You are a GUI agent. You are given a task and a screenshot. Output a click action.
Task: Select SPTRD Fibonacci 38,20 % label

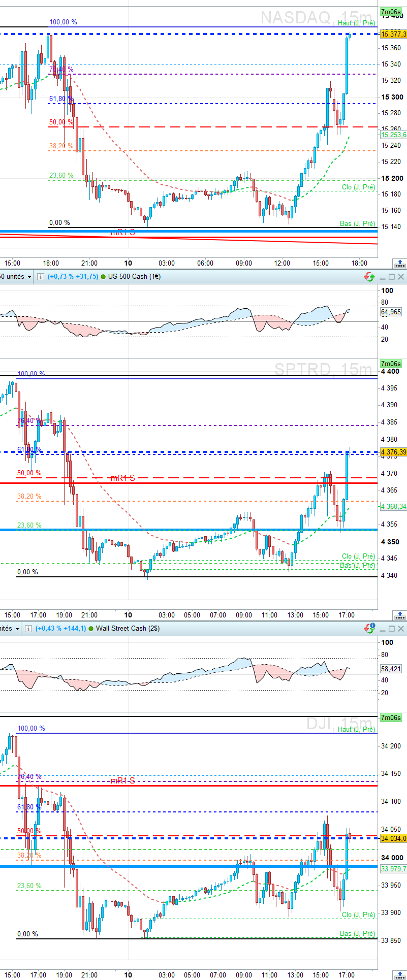[29, 497]
